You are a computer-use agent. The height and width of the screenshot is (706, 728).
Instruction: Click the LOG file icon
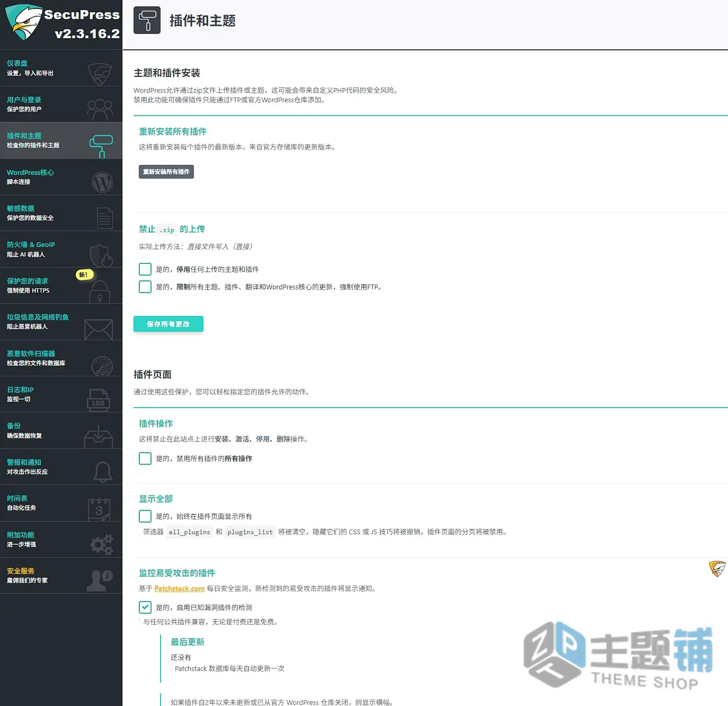pyautogui.click(x=99, y=401)
